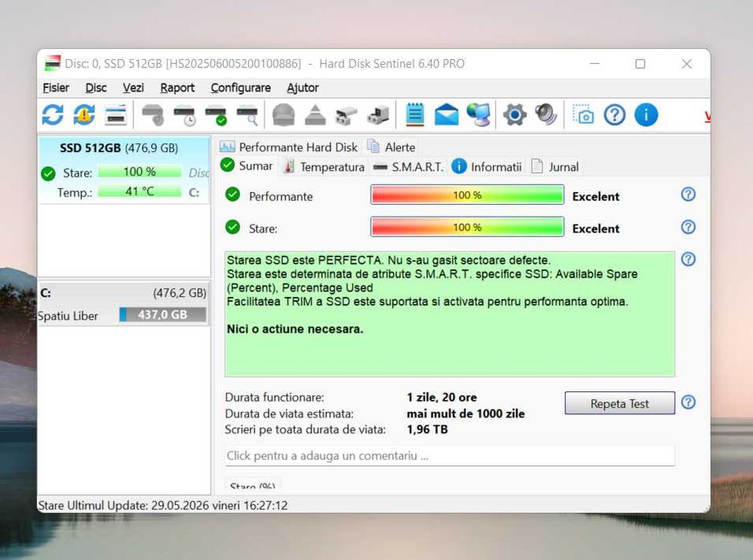Click the gray dome-shaped toolbar icon
Image resolution: width=753 pixels, height=560 pixels.
283,115
